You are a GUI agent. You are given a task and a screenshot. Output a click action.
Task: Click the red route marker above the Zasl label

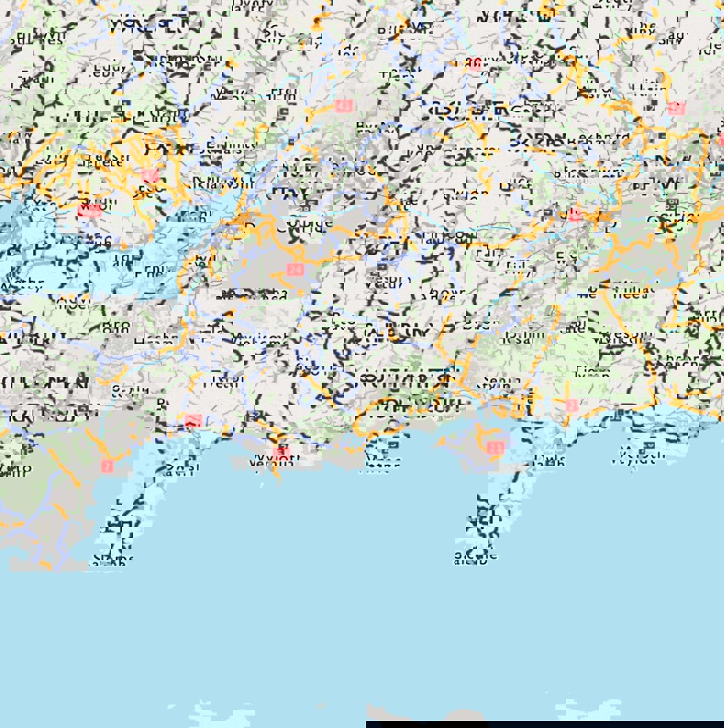(x=193, y=421)
